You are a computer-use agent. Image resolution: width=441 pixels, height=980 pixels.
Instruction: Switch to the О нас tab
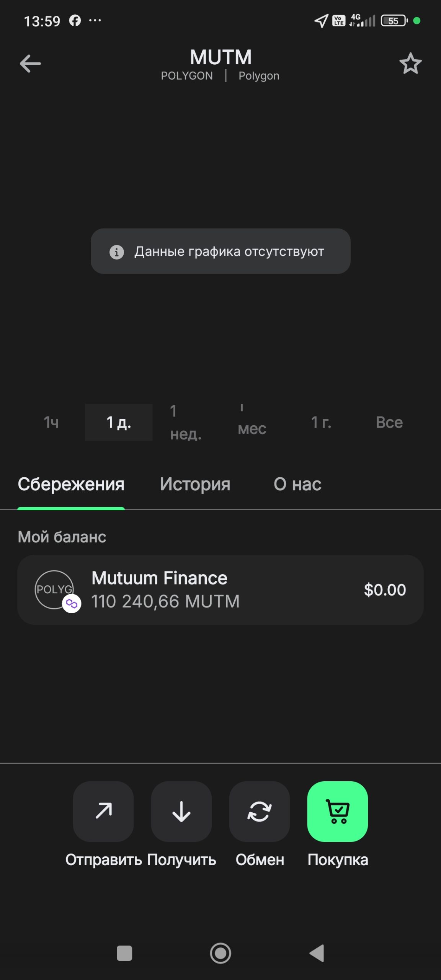[297, 484]
